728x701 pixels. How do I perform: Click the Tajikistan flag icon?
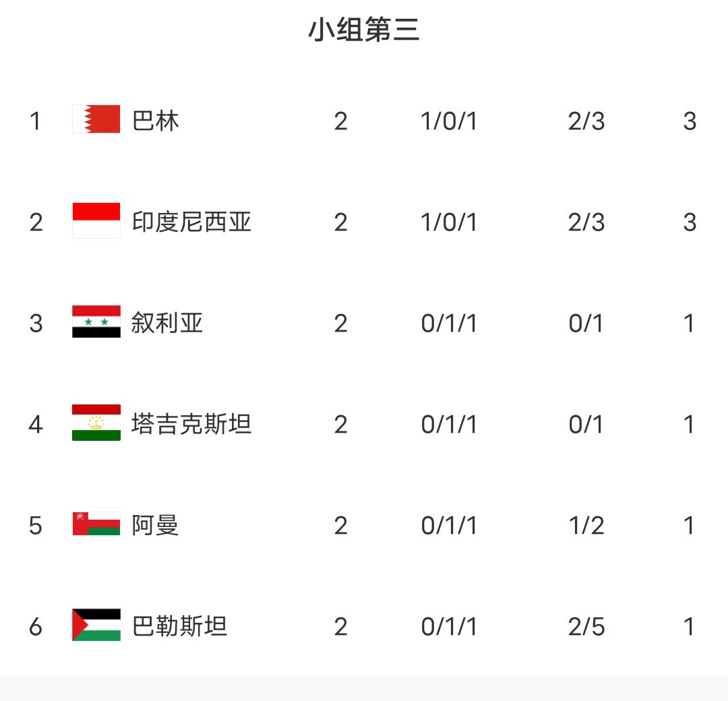(96, 423)
